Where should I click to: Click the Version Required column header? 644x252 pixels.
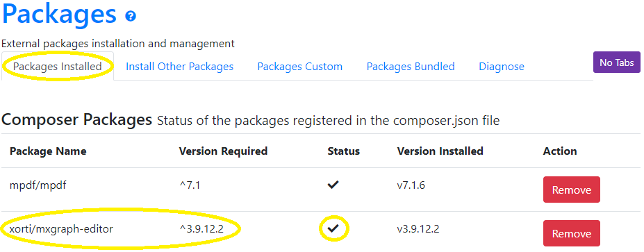click(223, 151)
